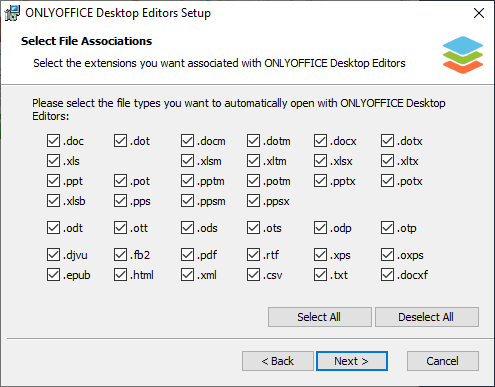Screen dimensions: 495x387
Task: Toggle the .xls checkbox
Action: [53, 161]
